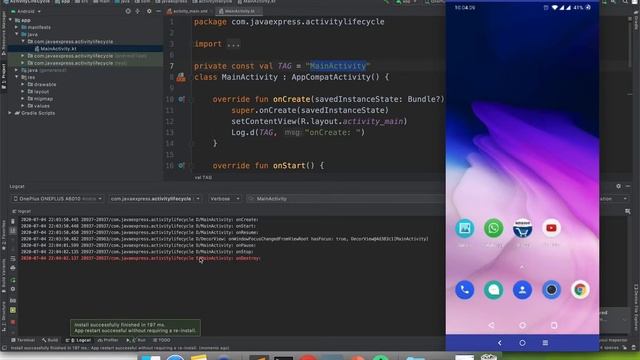Screen dimensions: 640x360
Task: Hide the Project panel with minus icon
Action: click(158, 11)
